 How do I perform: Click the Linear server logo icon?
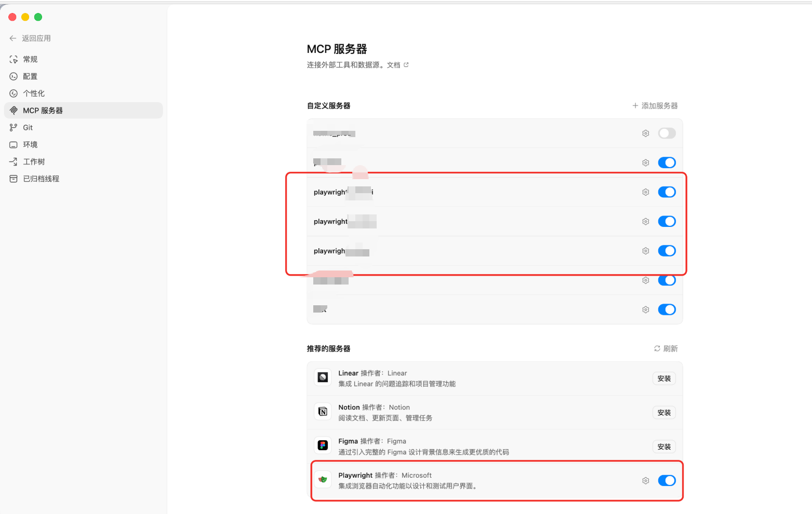323,377
